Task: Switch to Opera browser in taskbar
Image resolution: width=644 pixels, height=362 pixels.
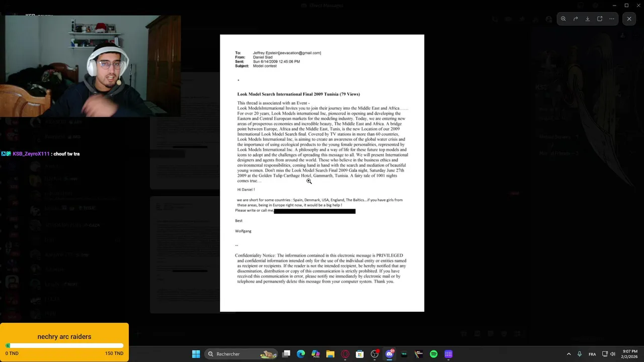Action: coord(345,354)
